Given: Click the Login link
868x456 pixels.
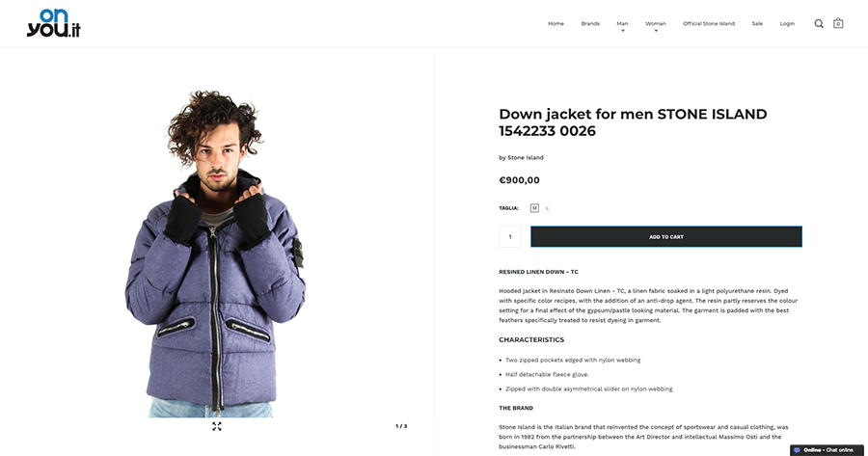Looking at the screenshot, I should tap(787, 24).
